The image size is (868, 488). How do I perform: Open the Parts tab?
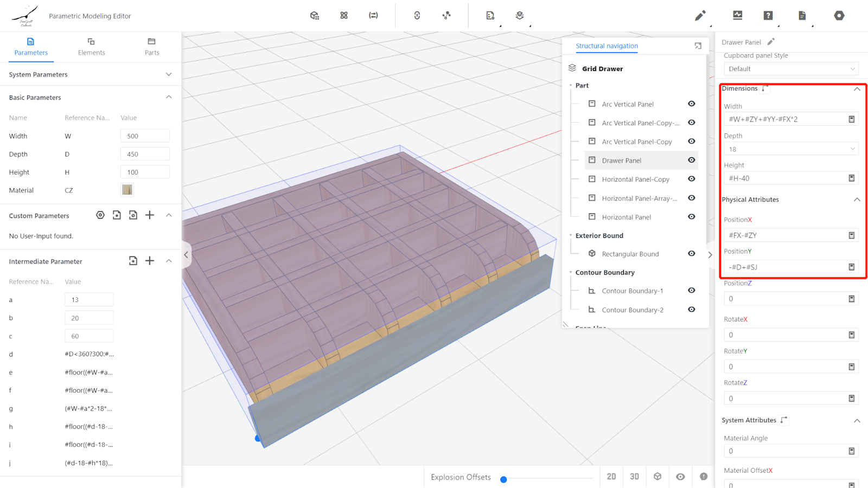tap(152, 47)
